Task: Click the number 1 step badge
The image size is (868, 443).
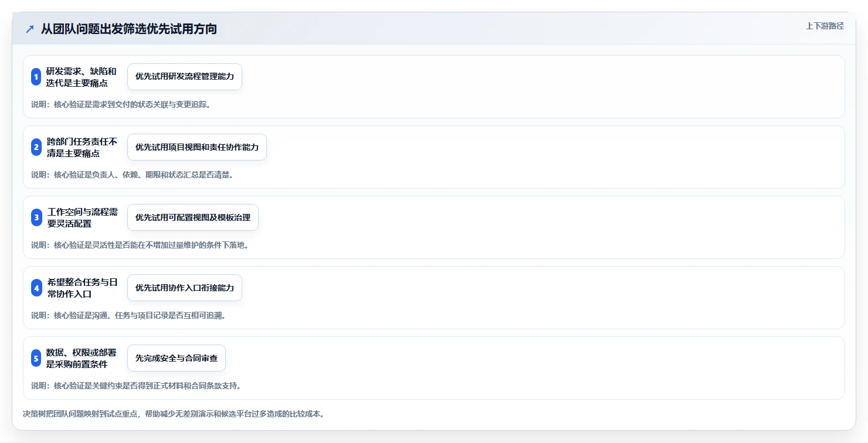Action: point(36,77)
